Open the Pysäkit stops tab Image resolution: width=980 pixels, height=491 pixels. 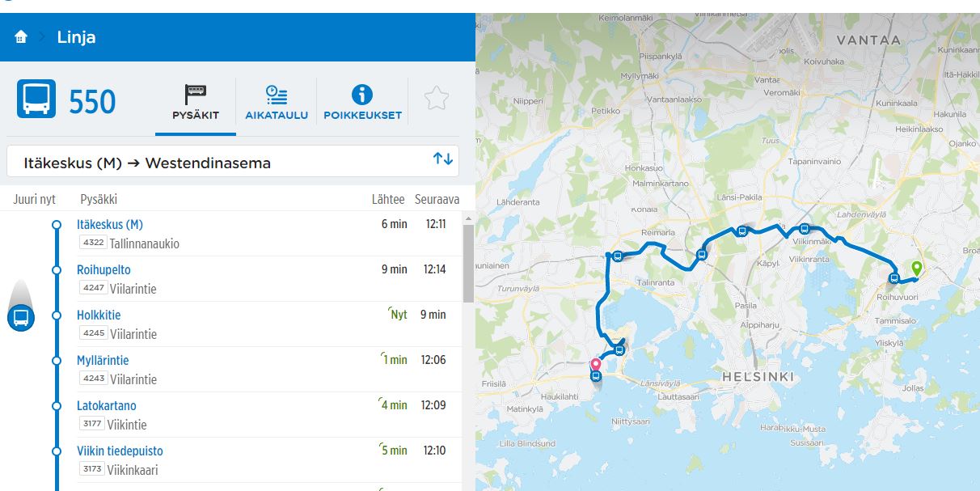click(196, 104)
